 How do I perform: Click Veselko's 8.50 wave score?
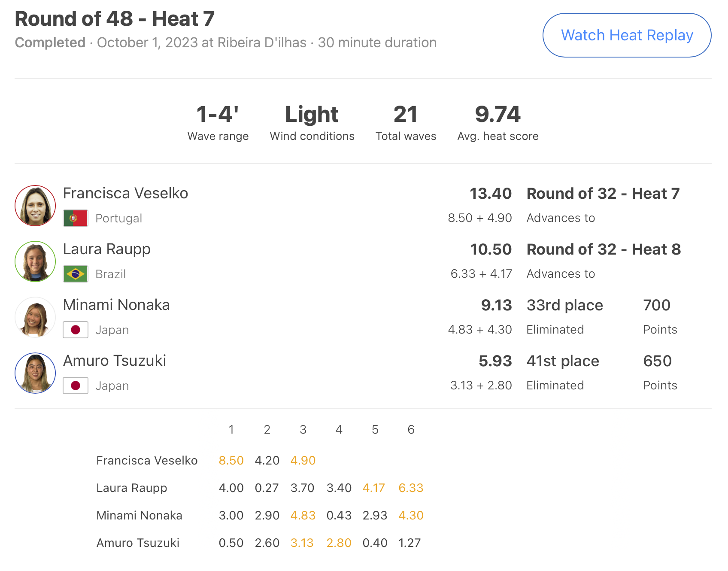[x=231, y=460]
